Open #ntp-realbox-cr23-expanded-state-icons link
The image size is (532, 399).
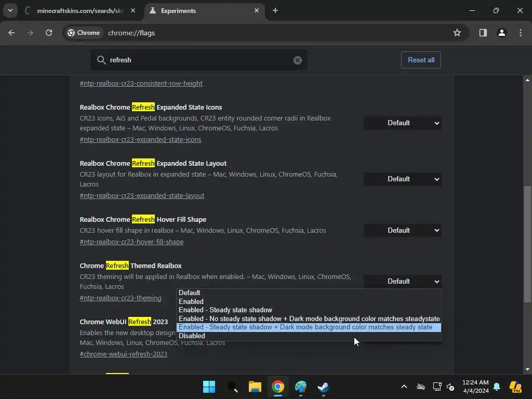point(140,139)
